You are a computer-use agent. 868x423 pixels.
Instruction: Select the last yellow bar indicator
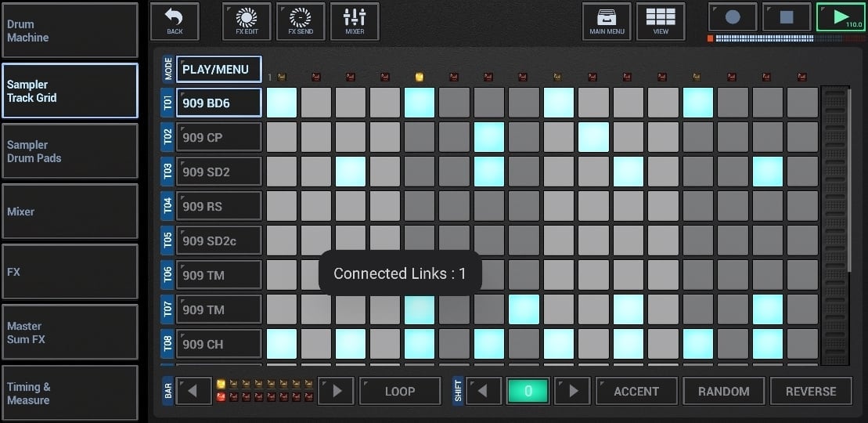(309, 384)
